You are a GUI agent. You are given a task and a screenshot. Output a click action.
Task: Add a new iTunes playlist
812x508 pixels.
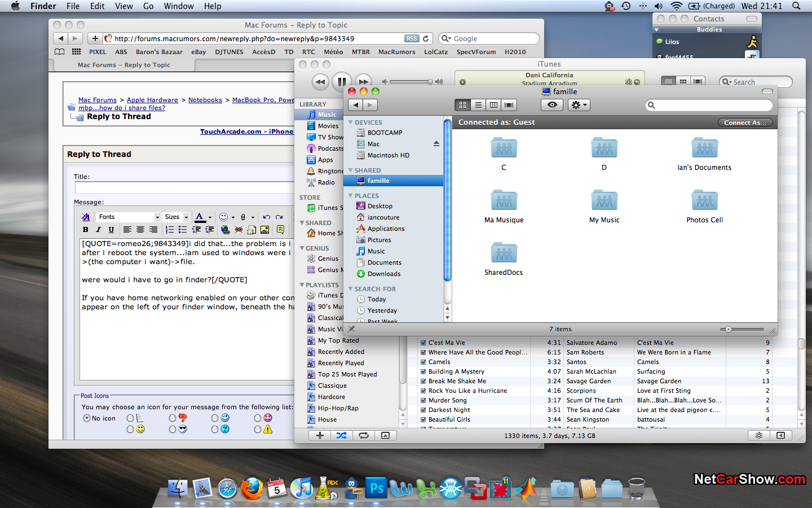320,435
